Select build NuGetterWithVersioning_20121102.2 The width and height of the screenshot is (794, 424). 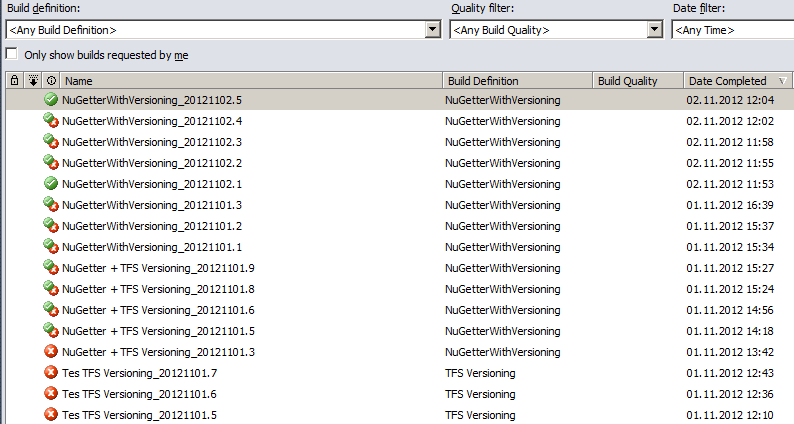151,163
